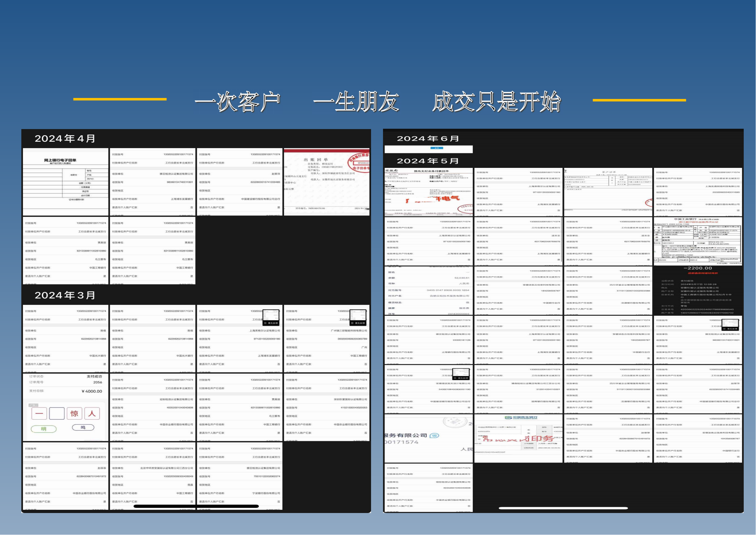Screen dimensions: 756x535
Task: Open the 网上银行电子回单 receipt thumbnail
Action: coord(66,182)
